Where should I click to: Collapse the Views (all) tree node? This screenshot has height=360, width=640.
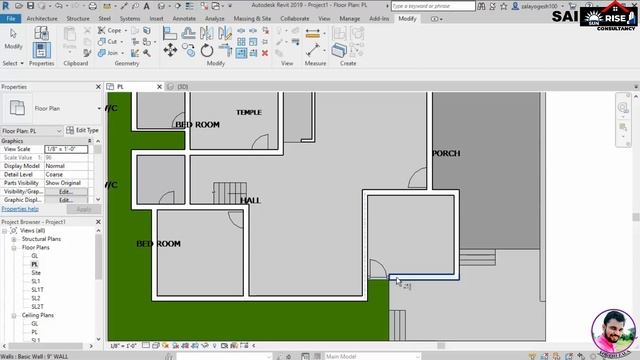(x=4, y=231)
